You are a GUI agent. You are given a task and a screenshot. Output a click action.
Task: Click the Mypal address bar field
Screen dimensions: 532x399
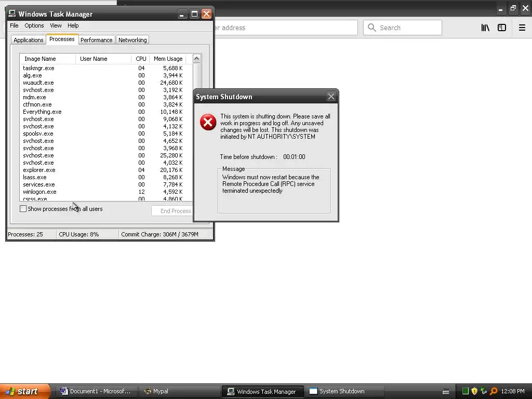285,28
